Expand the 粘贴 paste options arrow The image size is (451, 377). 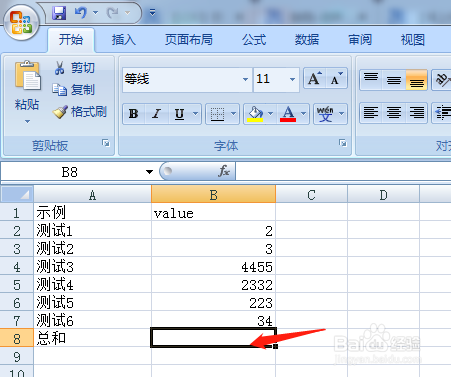pyautogui.click(x=27, y=122)
